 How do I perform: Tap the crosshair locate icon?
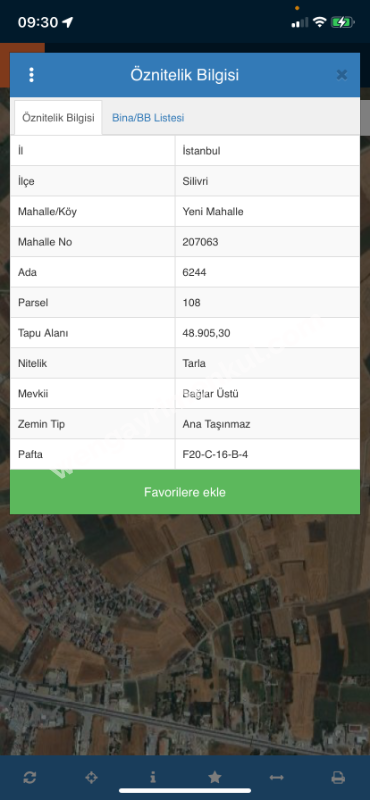[91, 778]
